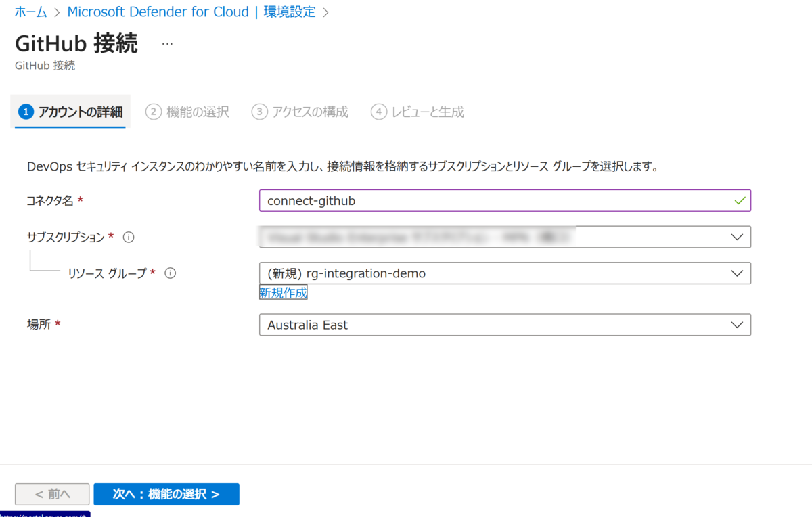Image resolution: width=812 pixels, height=517 pixels.
Task: Open the サブスクリプション dropdown
Action: click(738, 237)
